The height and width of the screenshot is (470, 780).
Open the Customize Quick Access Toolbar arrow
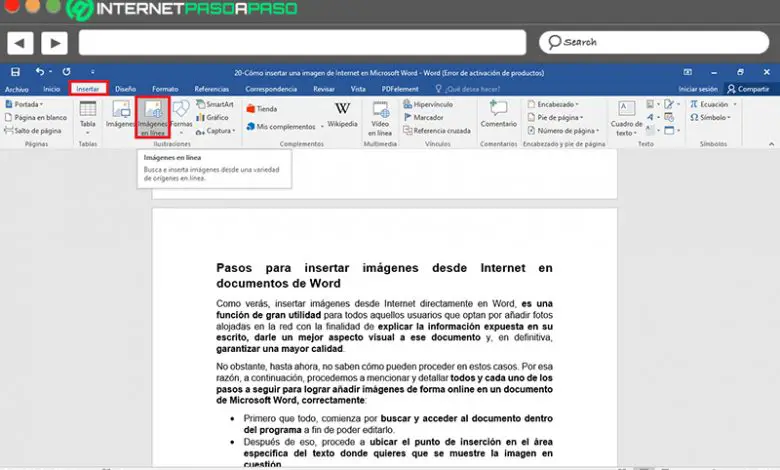[x=93, y=72]
